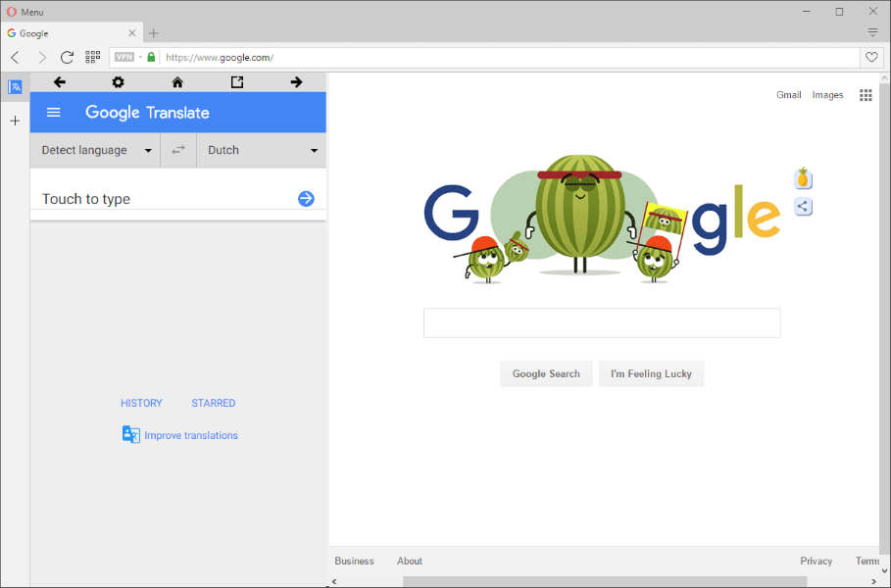This screenshot has width=891, height=588.
Task: Open Google Translate hamburger menu
Action: click(x=53, y=113)
